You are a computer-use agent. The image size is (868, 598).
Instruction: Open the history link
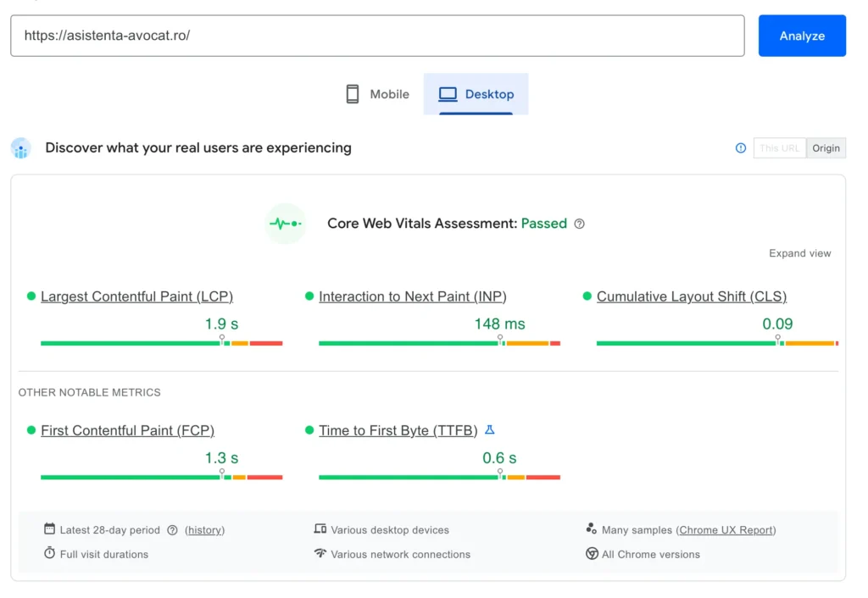pyautogui.click(x=205, y=530)
